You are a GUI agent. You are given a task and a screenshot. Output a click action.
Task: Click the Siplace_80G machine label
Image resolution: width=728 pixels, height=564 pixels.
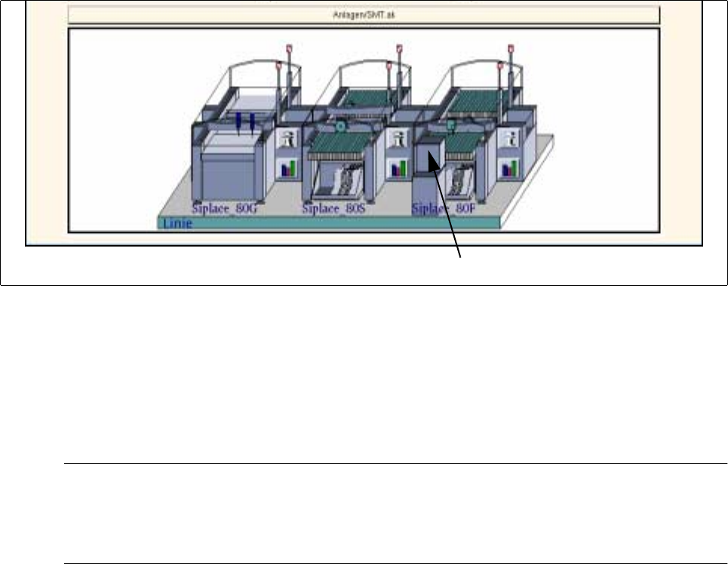click(224, 208)
